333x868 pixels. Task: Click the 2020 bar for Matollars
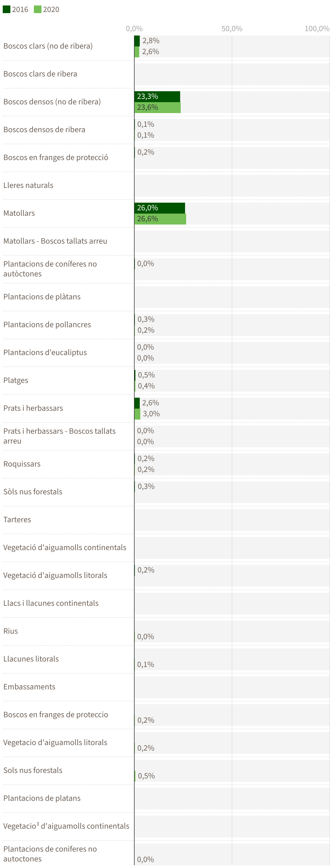pyautogui.click(x=160, y=219)
